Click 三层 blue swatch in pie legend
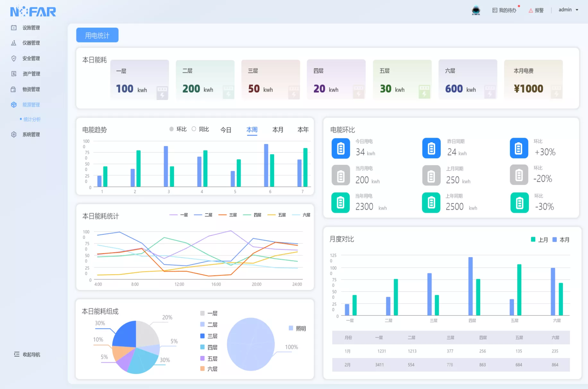Image resolution: width=588 pixels, height=389 pixels. coord(202,336)
